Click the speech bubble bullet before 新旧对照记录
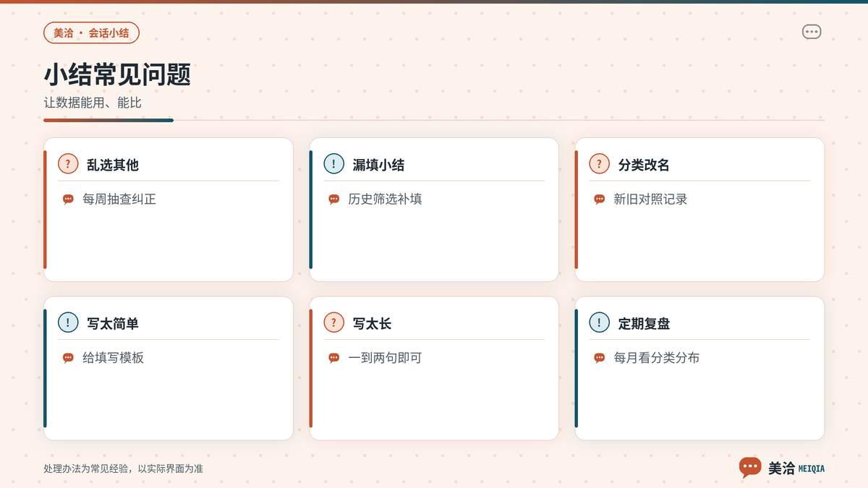 pyautogui.click(x=599, y=200)
